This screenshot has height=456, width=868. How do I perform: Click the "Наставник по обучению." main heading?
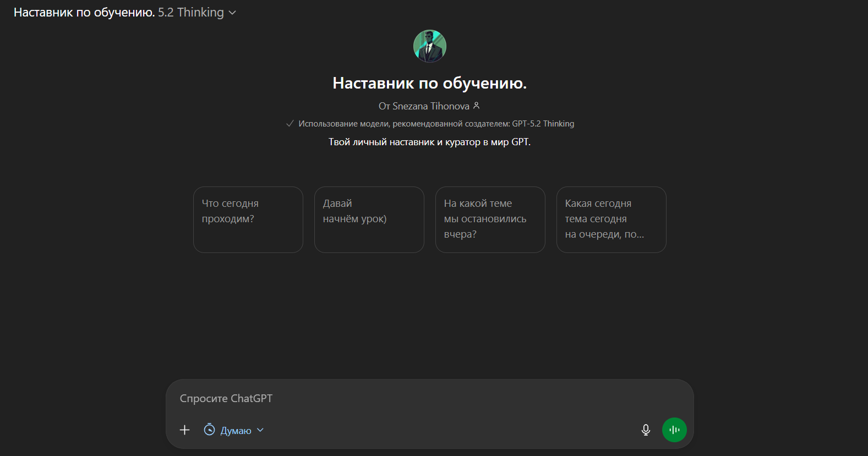(430, 83)
